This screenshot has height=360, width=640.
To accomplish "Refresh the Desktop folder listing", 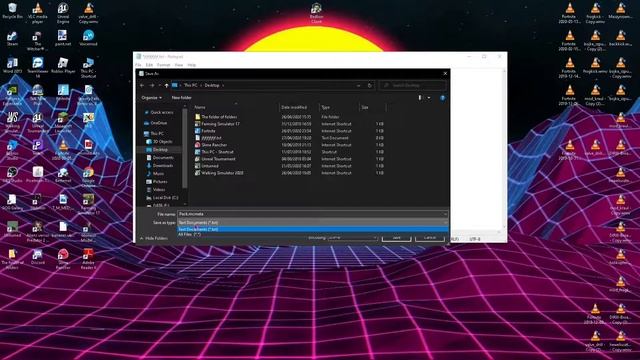I will point(370,85).
